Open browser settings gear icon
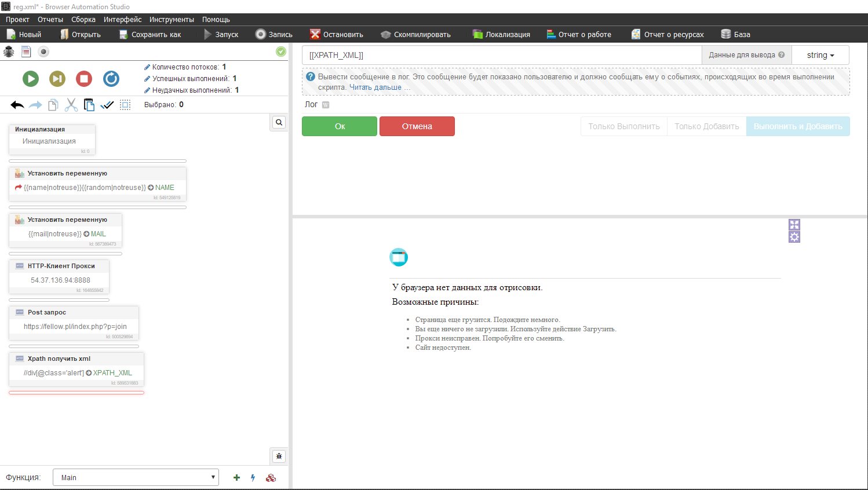Image resolution: width=868 pixels, height=490 pixels. [x=794, y=237]
